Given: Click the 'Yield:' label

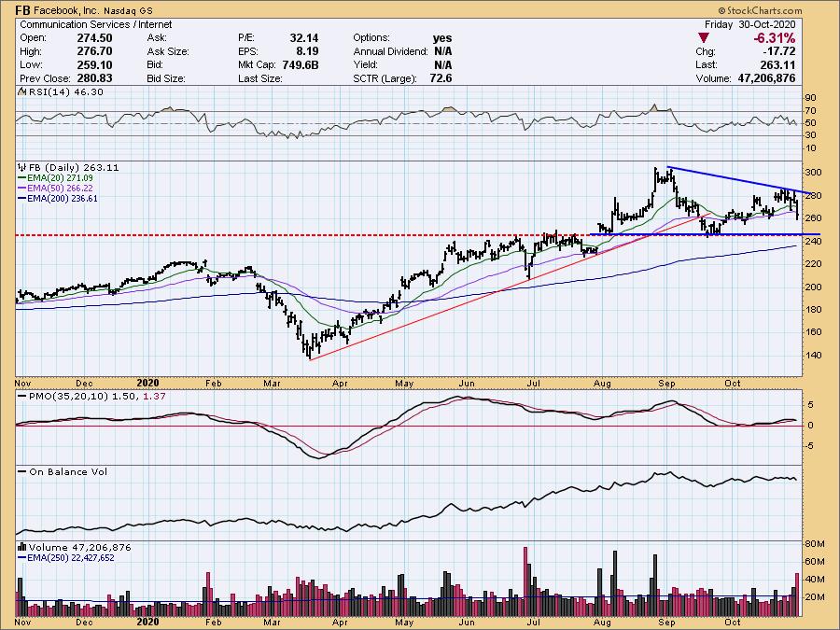Looking at the screenshot, I should [365, 64].
